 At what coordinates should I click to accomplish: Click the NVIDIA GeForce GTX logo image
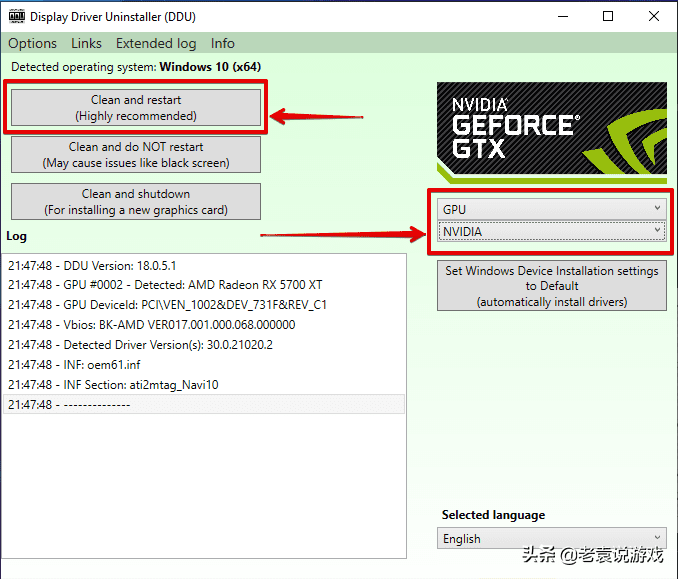point(552,133)
